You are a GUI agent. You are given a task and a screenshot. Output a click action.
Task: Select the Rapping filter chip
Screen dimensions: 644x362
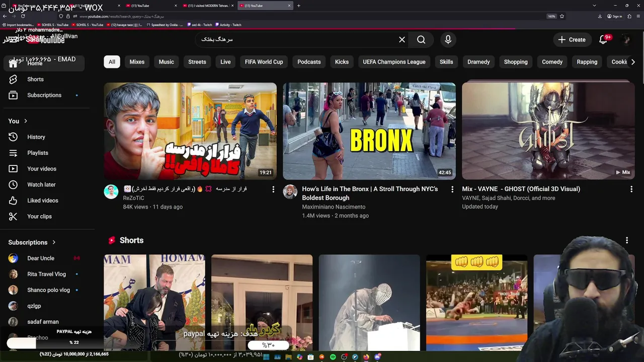tap(587, 62)
